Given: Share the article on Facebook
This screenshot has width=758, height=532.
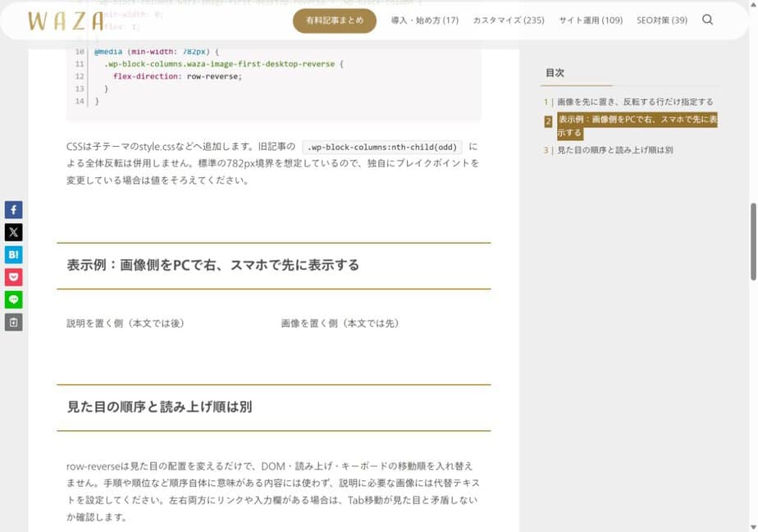Looking at the screenshot, I should pyautogui.click(x=13, y=210).
